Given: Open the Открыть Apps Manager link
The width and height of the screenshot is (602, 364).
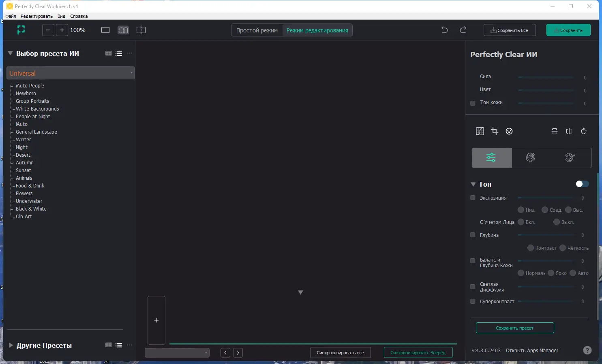Looking at the screenshot, I should point(532,351).
